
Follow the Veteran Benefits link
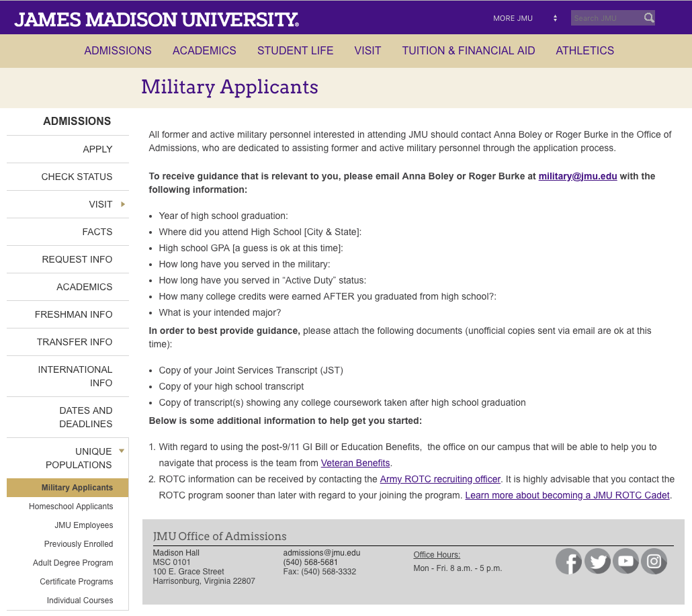355,464
